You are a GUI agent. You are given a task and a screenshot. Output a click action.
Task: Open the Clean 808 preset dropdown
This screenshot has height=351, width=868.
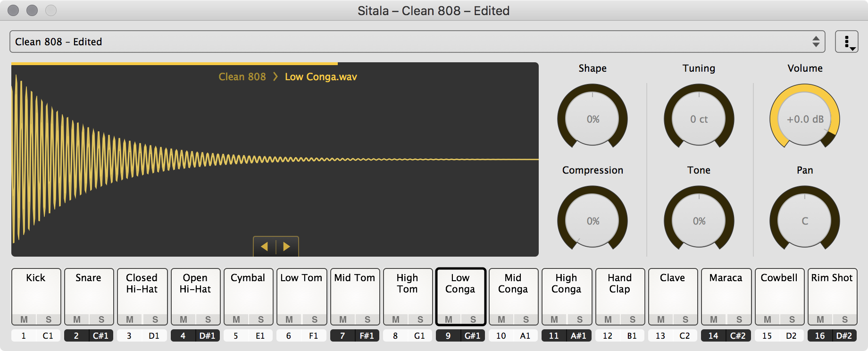coord(417,42)
